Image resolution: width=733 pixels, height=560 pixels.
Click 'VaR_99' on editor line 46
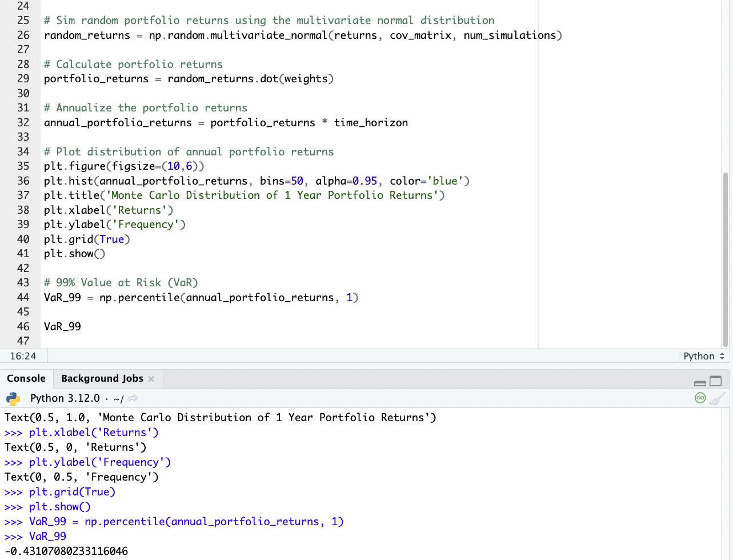pos(62,327)
